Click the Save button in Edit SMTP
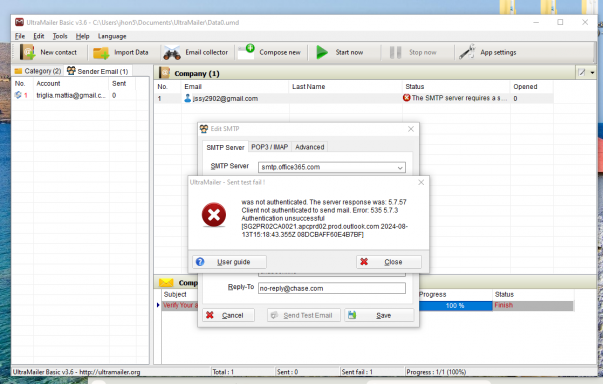603x384 pixels. click(379, 315)
